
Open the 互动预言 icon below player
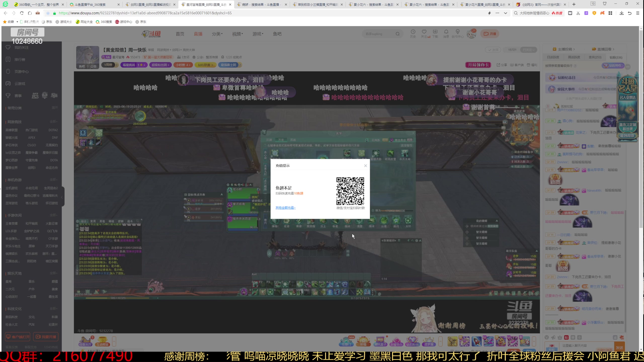[x=102, y=341]
